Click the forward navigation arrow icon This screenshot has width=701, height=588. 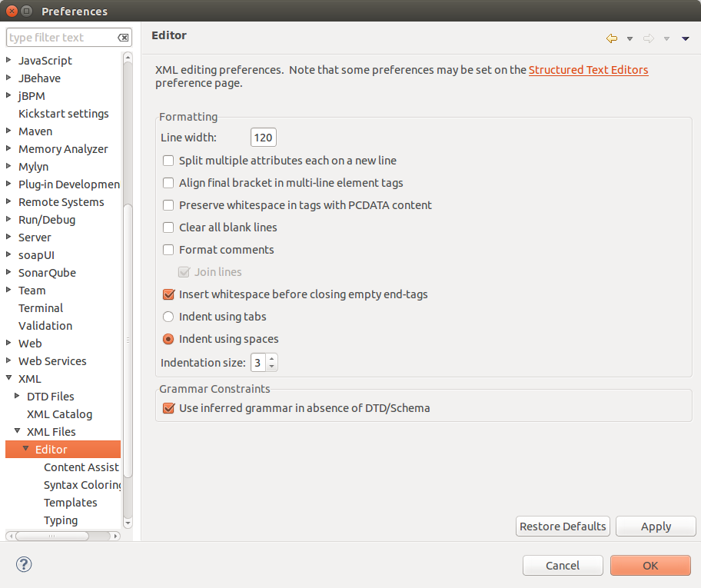coord(648,38)
